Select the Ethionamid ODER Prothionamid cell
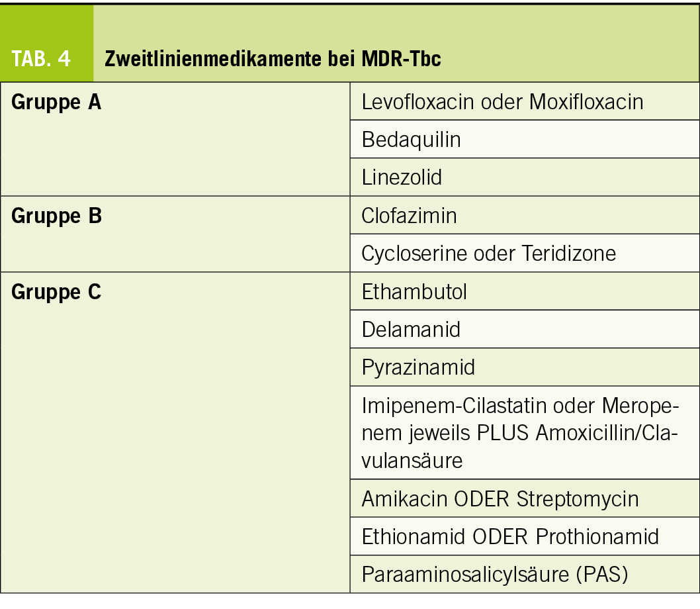700x609 pixels. [x=510, y=536]
